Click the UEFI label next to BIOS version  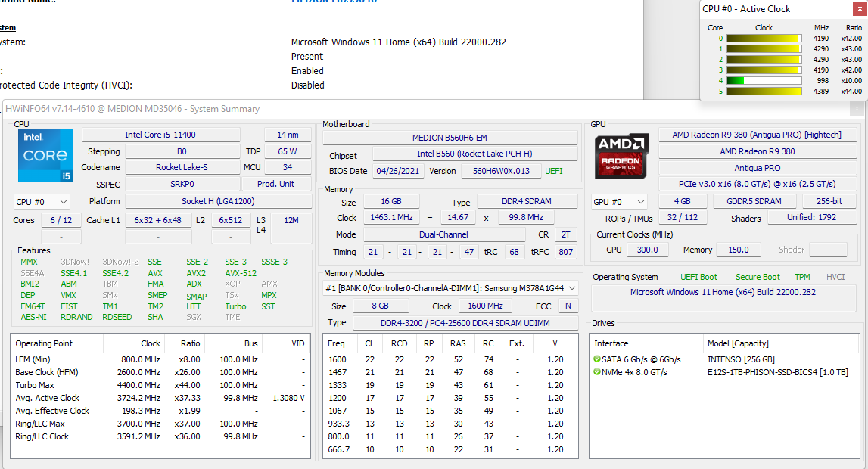click(x=554, y=171)
